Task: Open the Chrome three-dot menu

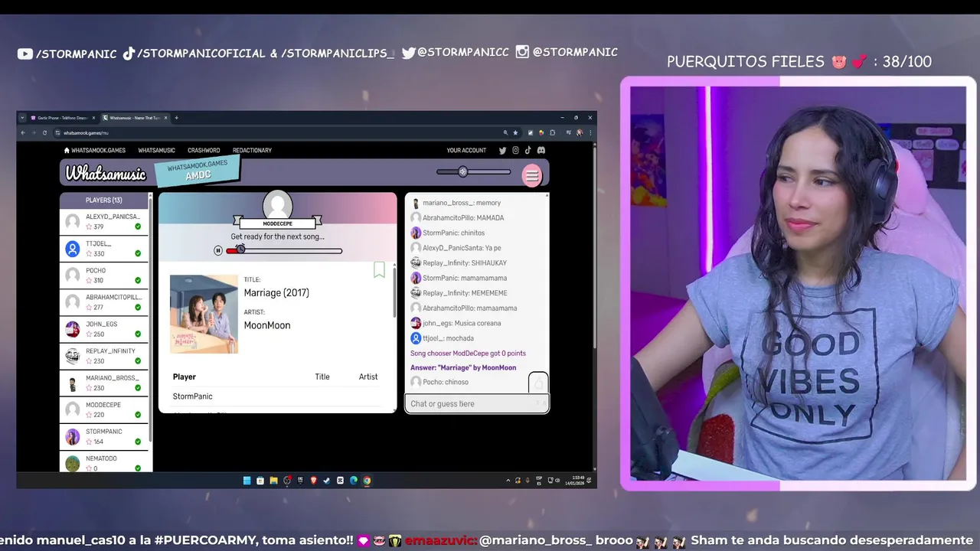Action: pos(590,132)
